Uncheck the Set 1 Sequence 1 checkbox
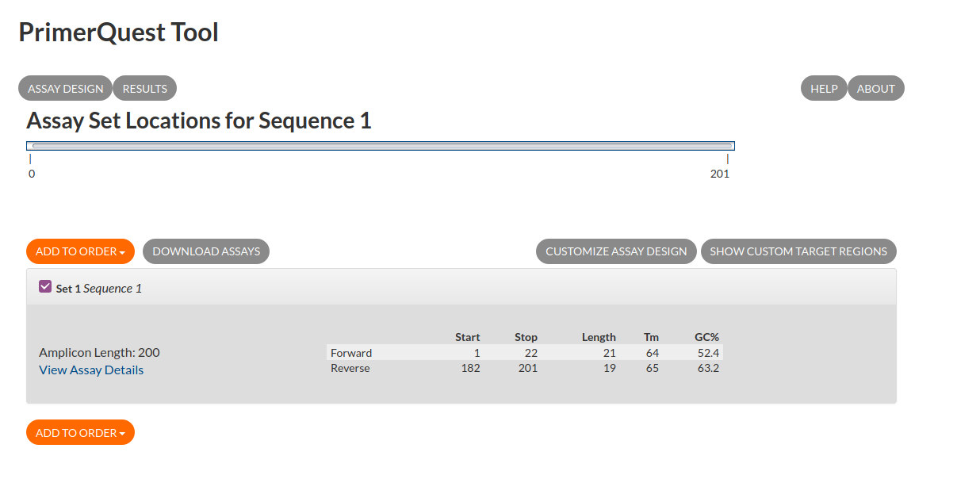 coord(45,287)
